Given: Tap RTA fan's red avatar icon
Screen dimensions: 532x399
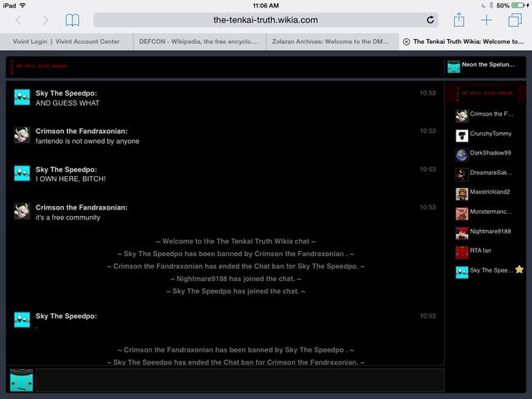Looking at the screenshot, I should pyautogui.click(x=462, y=253).
